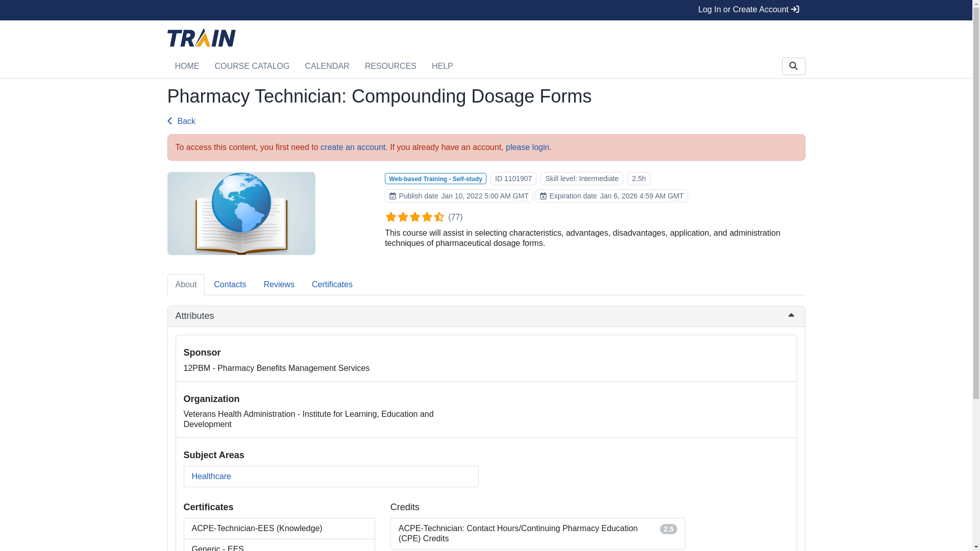980x551 pixels.
Task: Click the Expiration date calendar icon
Action: (x=543, y=196)
